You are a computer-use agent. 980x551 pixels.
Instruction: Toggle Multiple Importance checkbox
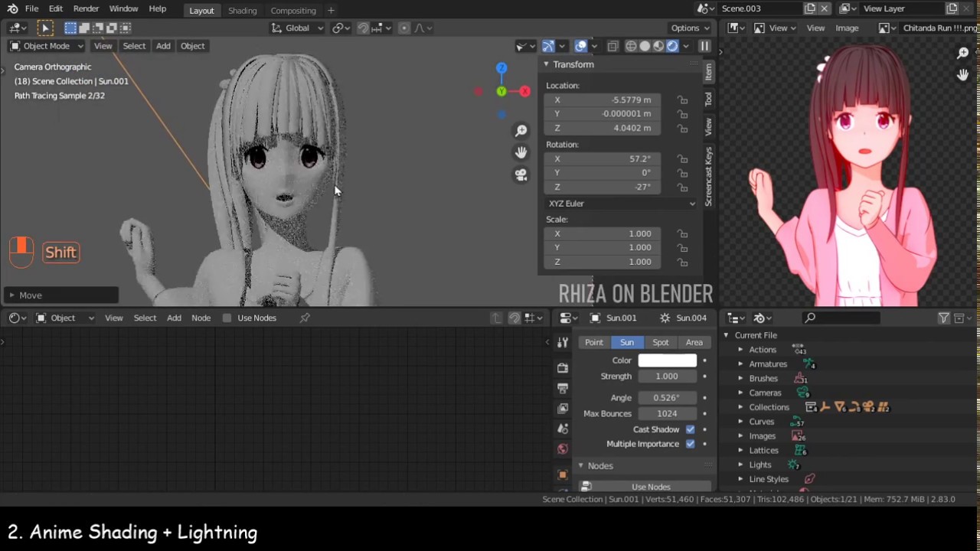691,444
